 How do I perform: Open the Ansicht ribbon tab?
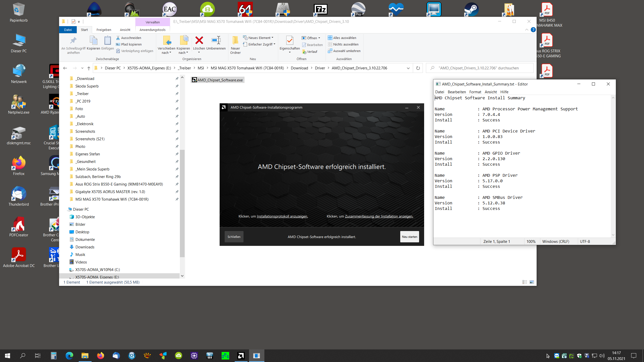tap(125, 30)
